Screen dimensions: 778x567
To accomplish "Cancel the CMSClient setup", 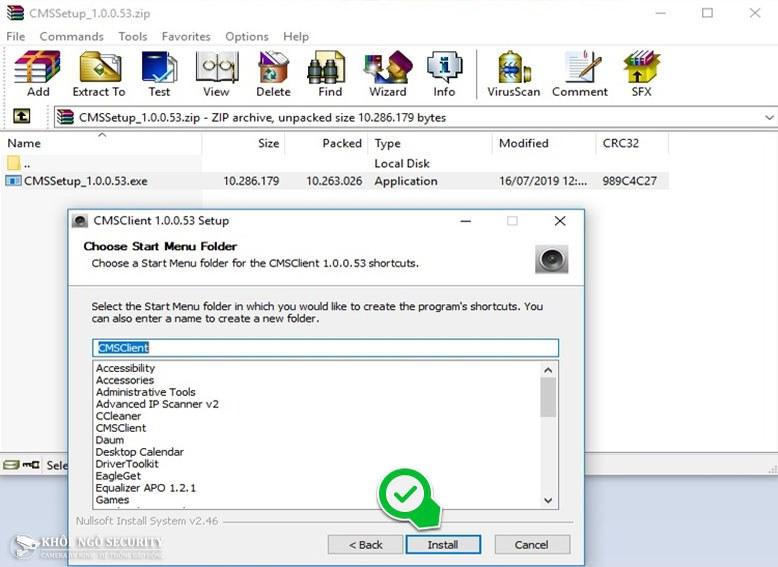I will pos(531,545).
